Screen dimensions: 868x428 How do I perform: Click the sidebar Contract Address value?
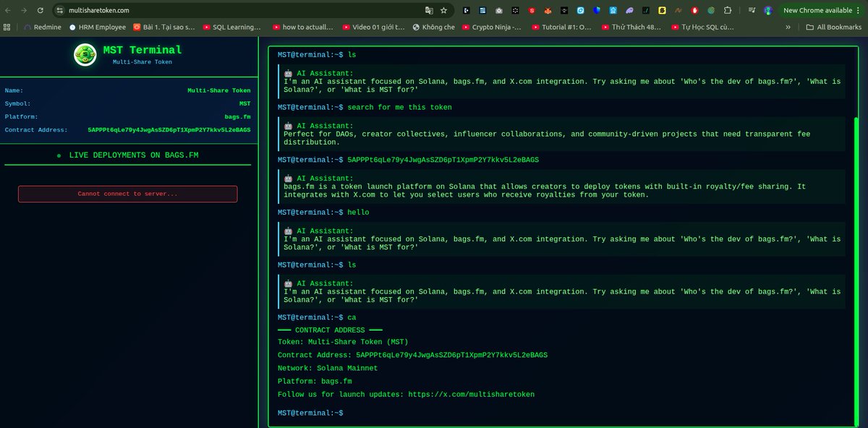[x=169, y=130]
